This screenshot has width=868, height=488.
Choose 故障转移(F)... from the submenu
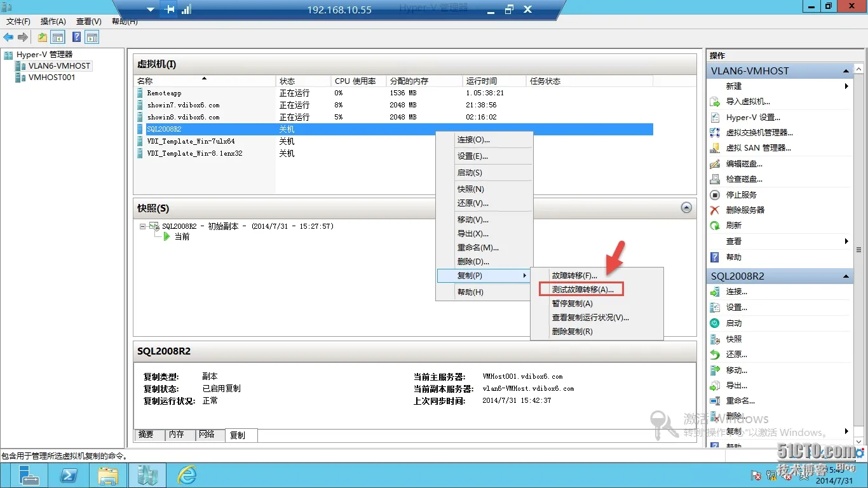(574, 276)
